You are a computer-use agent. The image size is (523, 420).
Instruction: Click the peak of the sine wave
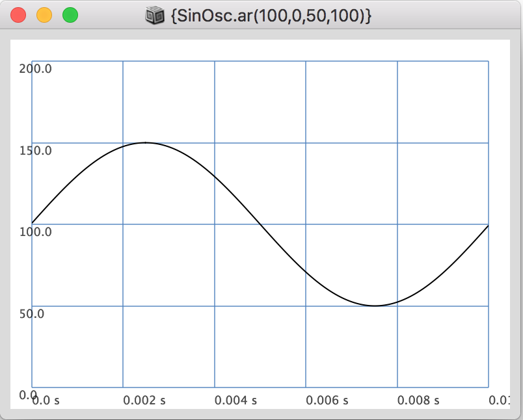pos(146,142)
